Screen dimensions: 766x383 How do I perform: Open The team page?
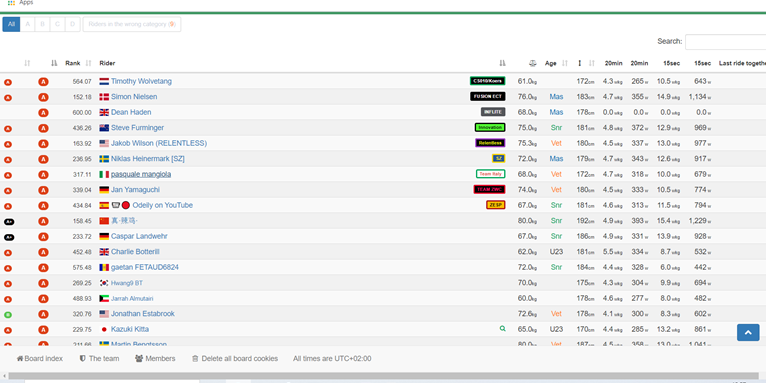(99, 359)
